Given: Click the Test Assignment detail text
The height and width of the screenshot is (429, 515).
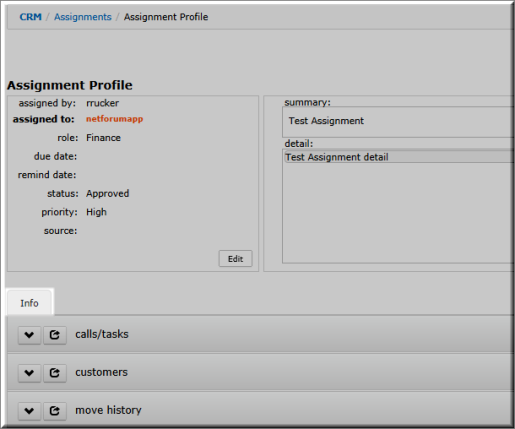Looking at the screenshot, I should point(337,157).
